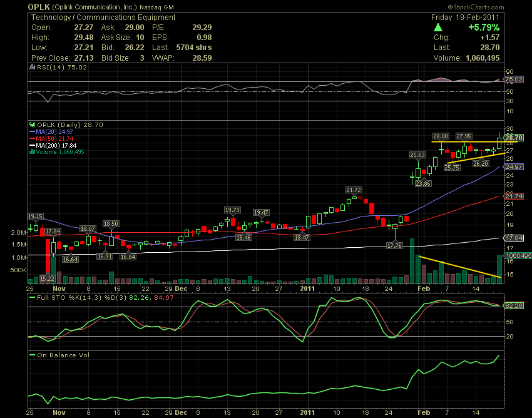Click the green up-triangle change indicator
The image size is (532, 418).
pos(438,28)
